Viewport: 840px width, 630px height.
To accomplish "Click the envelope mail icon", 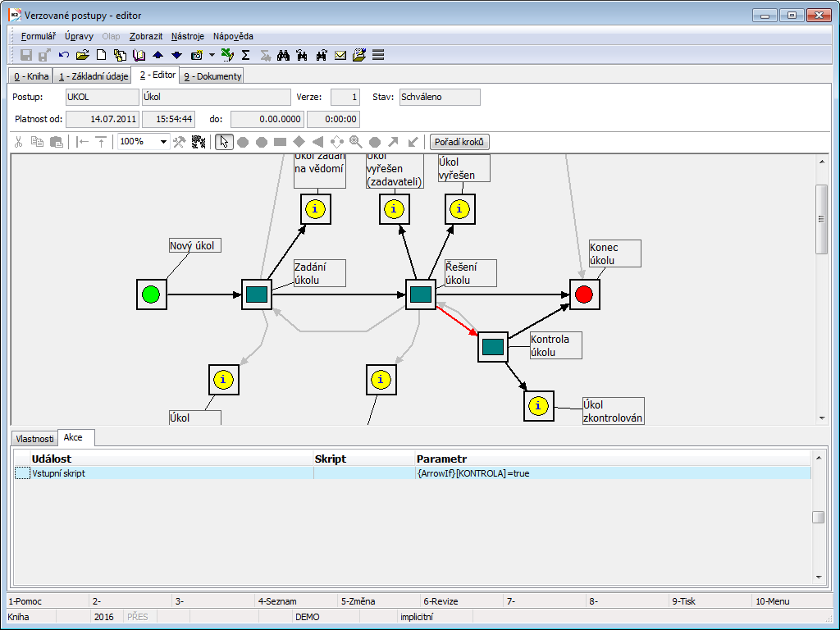I will point(340,55).
